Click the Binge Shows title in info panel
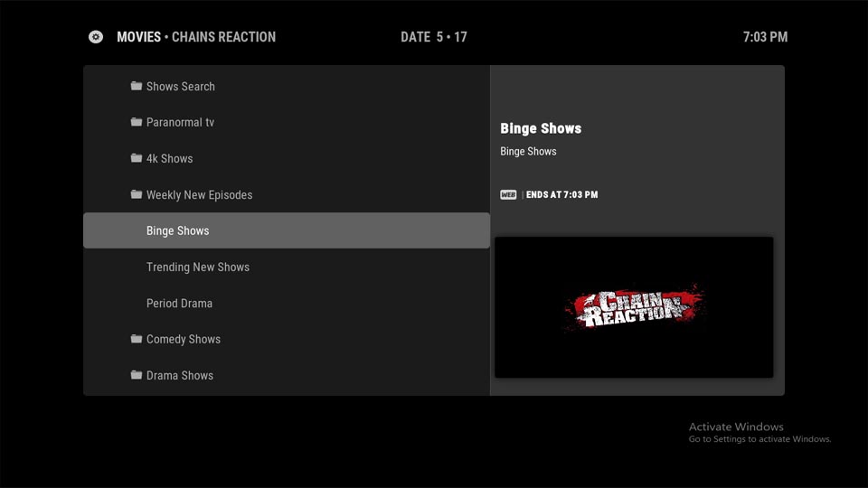The width and height of the screenshot is (868, 488). click(x=541, y=128)
